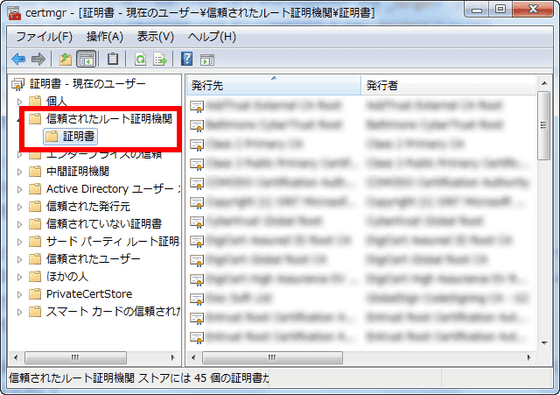Viewport: 560px width, 395px height.
Task: Open the 操作(A) menu
Action: (x=105, y=36)
